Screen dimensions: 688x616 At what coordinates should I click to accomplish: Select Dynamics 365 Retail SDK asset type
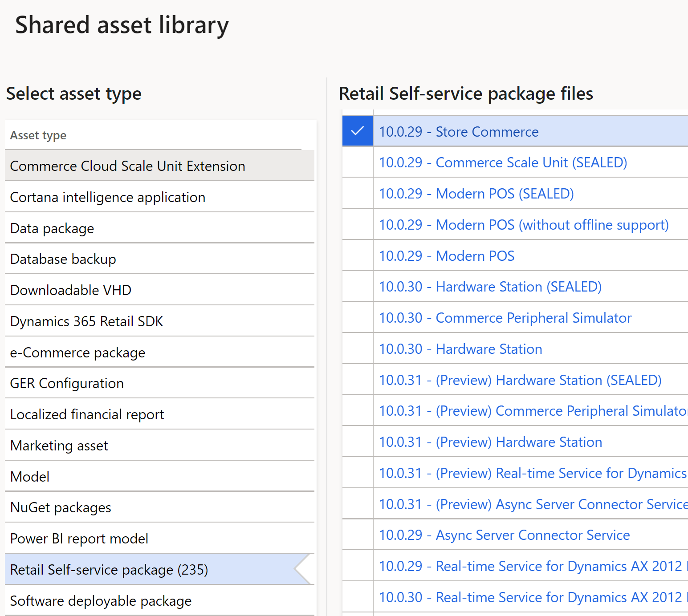pos(159,321)
